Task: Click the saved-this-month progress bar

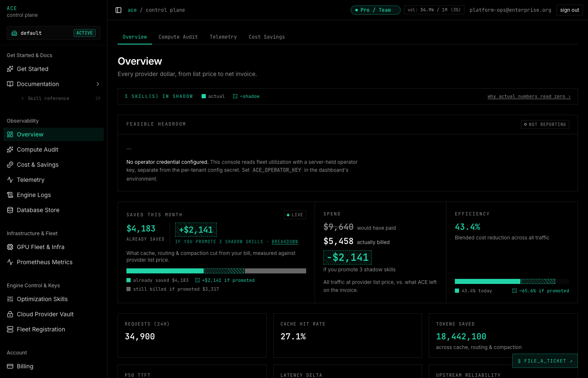Action: (x=216, y=271)
